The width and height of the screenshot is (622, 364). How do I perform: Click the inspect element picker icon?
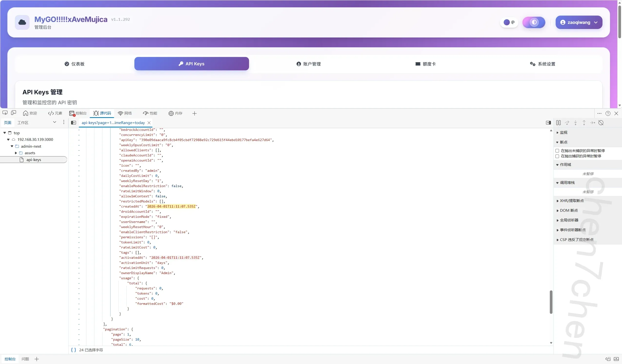click(5, 113)
